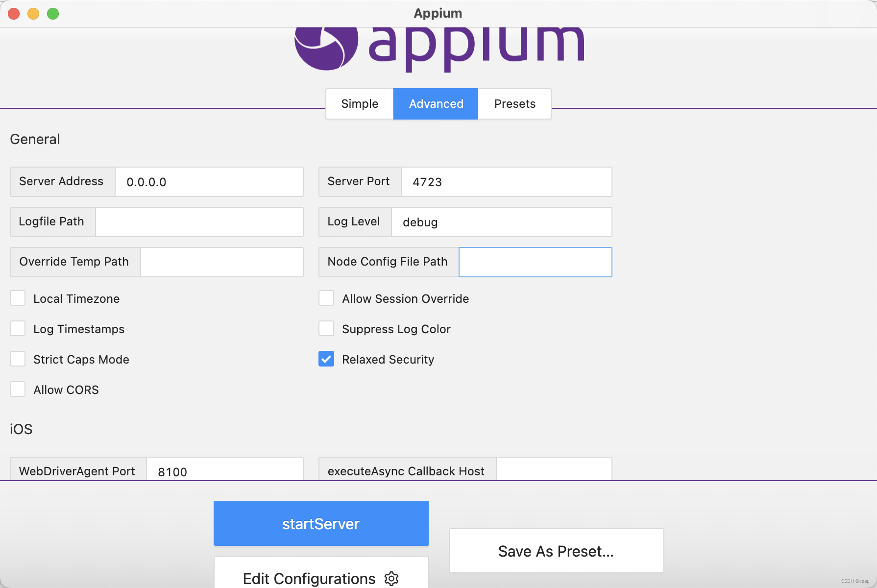The height and width of the screenshot is (588, 877).
Task: Uncheck the Relaxed Security checkbox
Action: pos(326,359)
